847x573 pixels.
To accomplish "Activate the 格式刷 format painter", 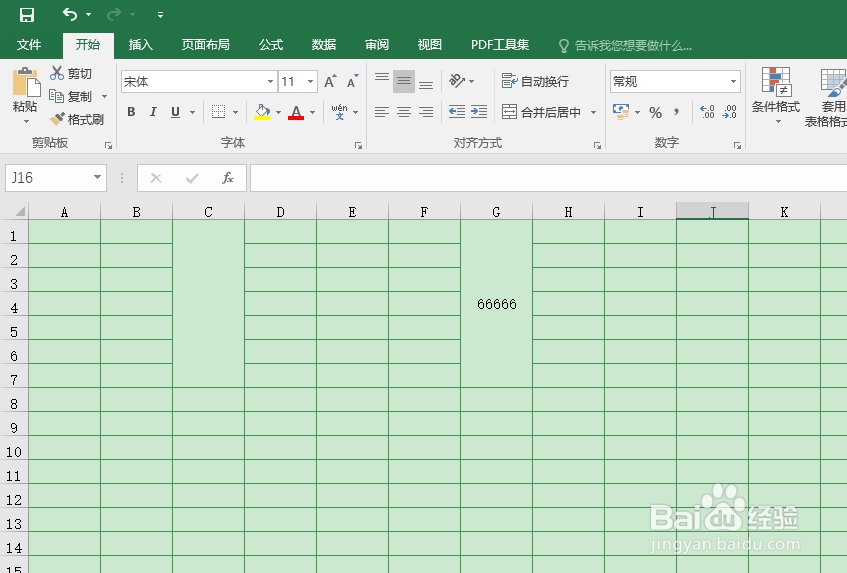I will 76,119.
